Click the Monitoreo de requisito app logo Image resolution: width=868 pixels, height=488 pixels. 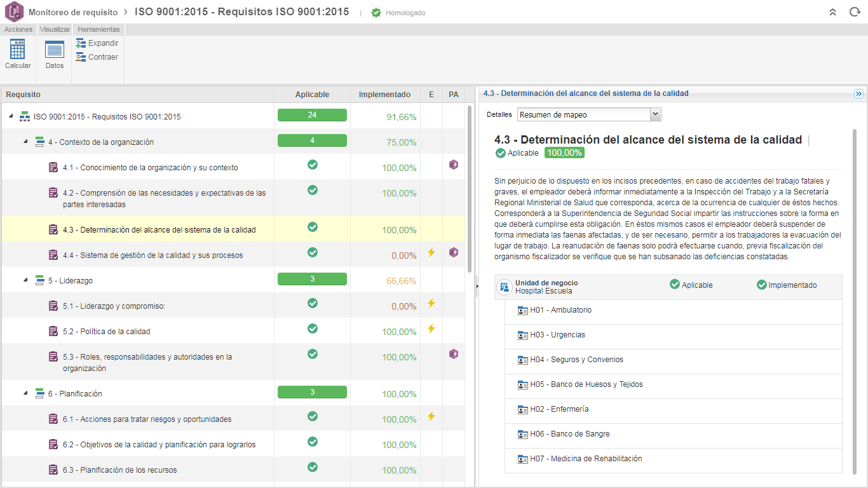click(x=14, y=12)
